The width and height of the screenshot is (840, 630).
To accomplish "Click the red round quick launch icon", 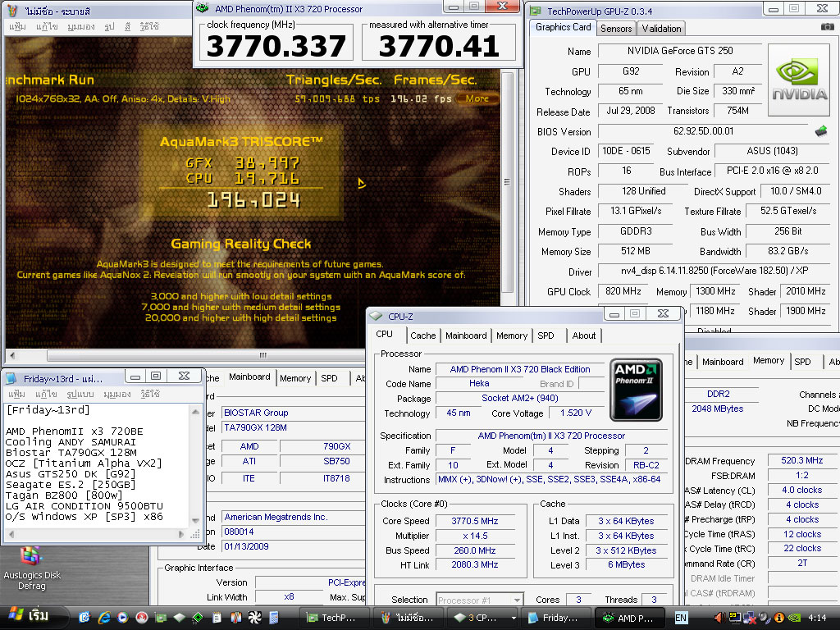I will 141,618.
